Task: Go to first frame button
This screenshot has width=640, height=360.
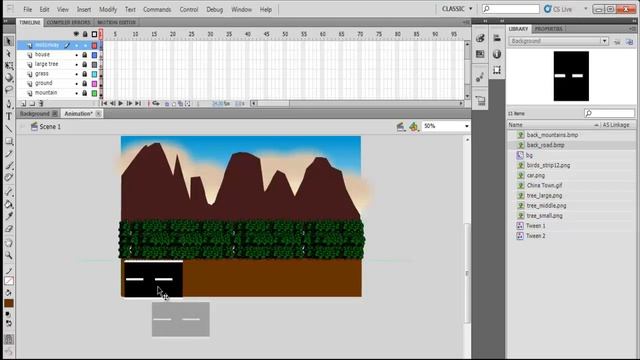Action: [x=104, y=104]
